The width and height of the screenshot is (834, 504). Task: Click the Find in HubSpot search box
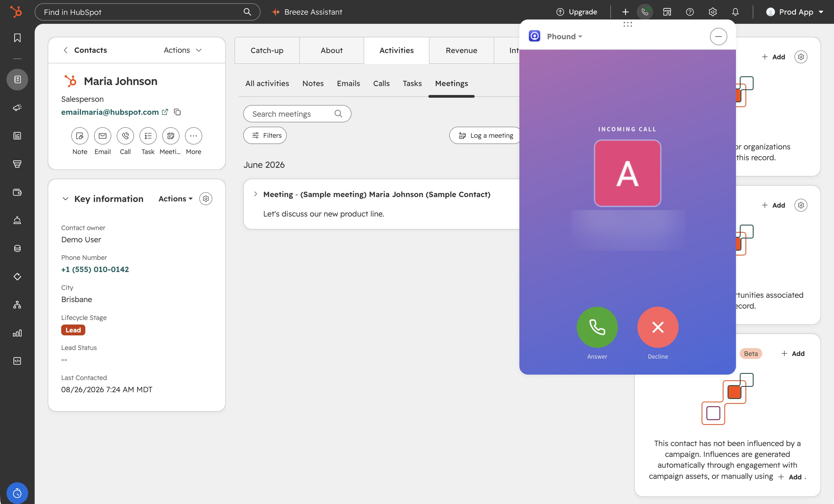(x=147, y=12)
